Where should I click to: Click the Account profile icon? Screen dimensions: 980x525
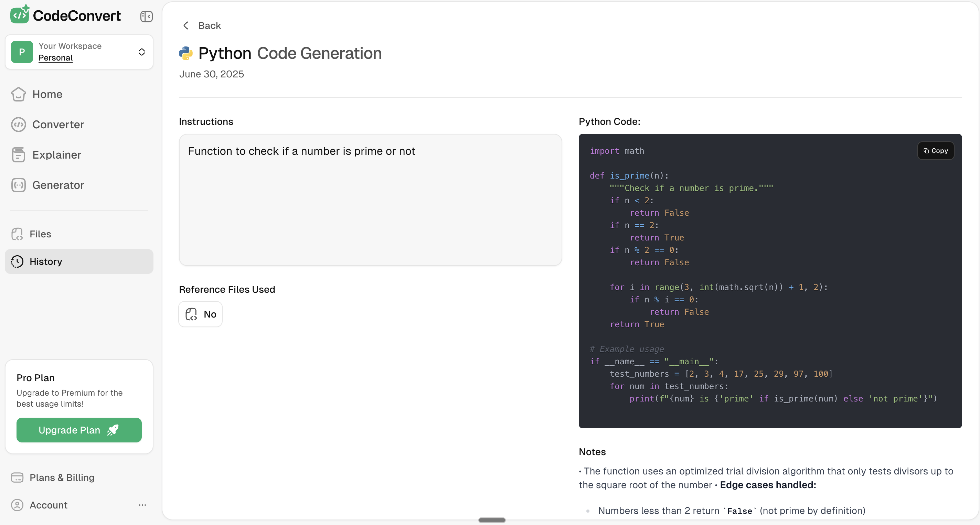pos(17,505)
